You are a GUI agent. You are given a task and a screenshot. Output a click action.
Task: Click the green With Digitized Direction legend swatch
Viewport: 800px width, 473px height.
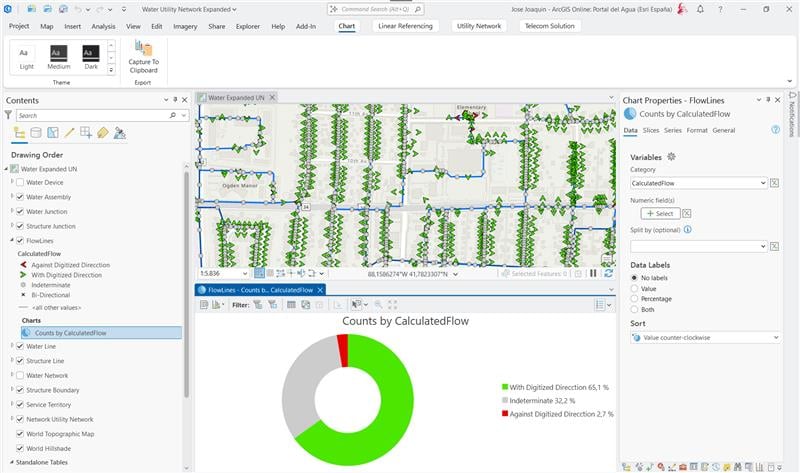pyautogui.click(x=505, y=387)
